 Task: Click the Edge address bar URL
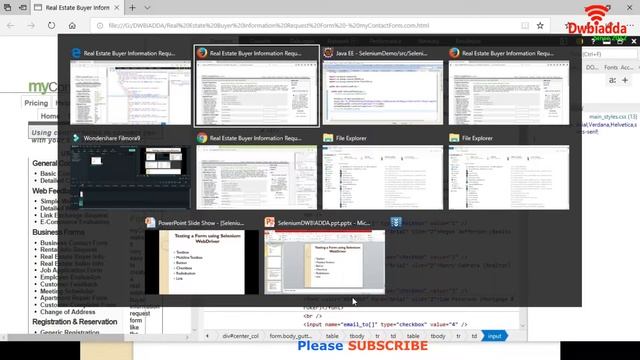pos(269,25)
